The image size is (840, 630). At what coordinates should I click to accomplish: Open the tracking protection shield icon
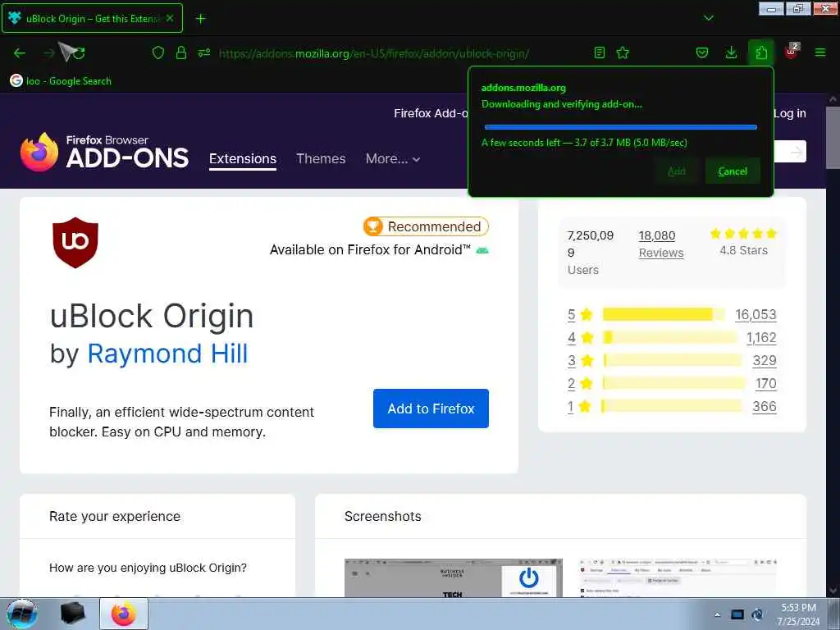click(158, 52)
